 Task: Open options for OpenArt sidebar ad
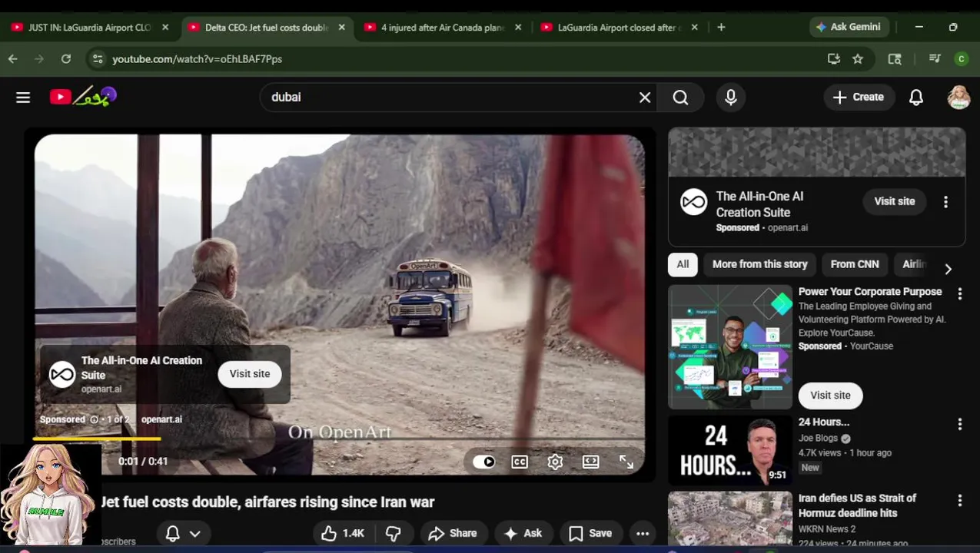click(x=945, y=202)
